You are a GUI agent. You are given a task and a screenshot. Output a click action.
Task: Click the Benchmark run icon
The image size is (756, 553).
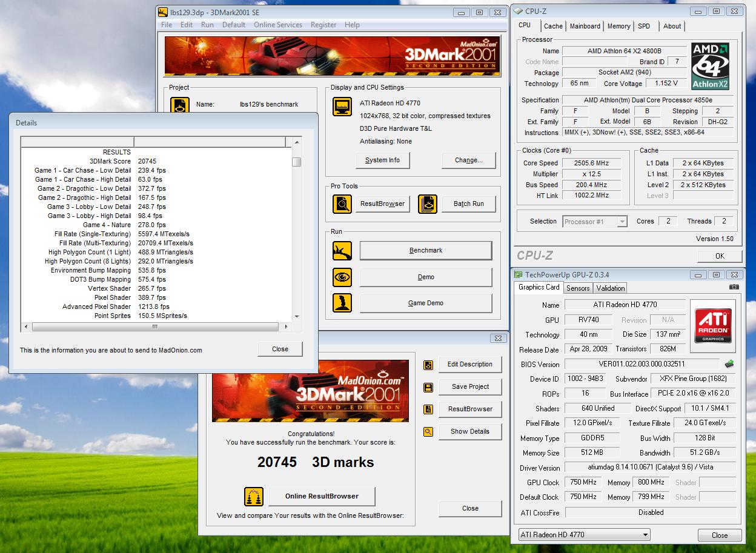(342, 250)
